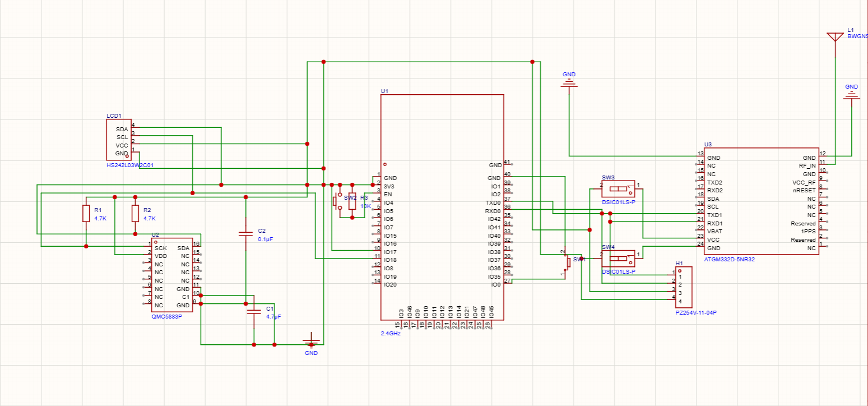Image resolution: width=868 pixels, height=406 pixels.
Task: Select the SW4 slide switch symbol
Action: pos(619,258)
